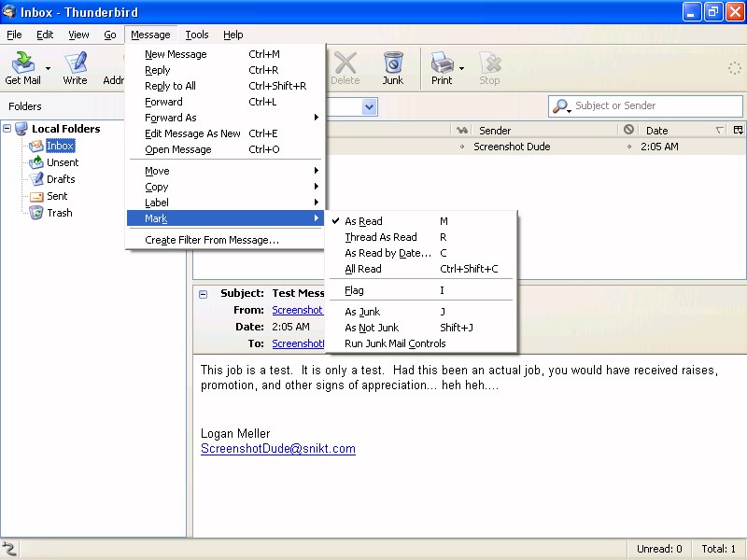Select As Read by Date option
Viewport: 747px width, 560px height.
point(421,253)
